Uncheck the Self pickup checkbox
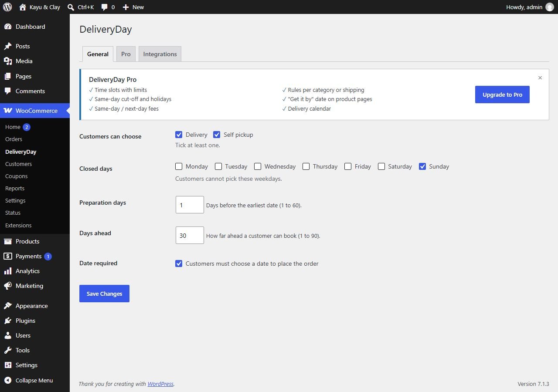 [217, 135]
